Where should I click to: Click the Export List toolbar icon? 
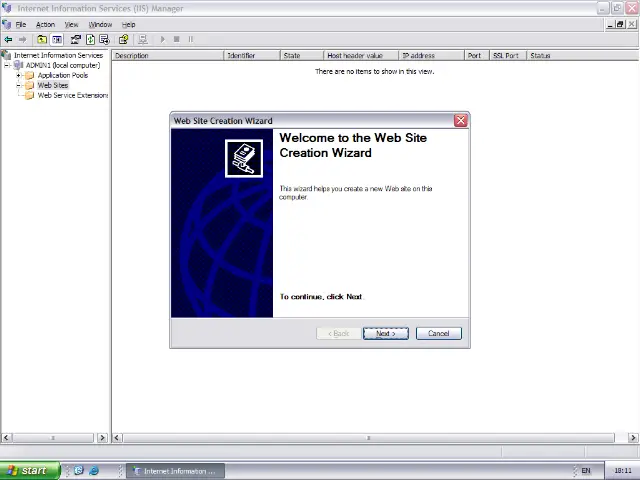[x=104, y=40]
